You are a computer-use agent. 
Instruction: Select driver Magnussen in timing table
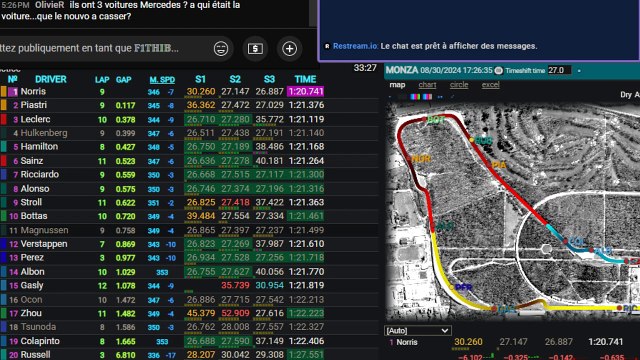(x=44, y=230)
